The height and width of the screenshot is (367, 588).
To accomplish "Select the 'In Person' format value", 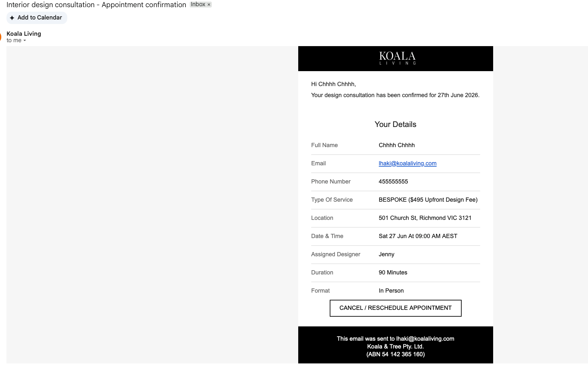I will pos(391,291).
